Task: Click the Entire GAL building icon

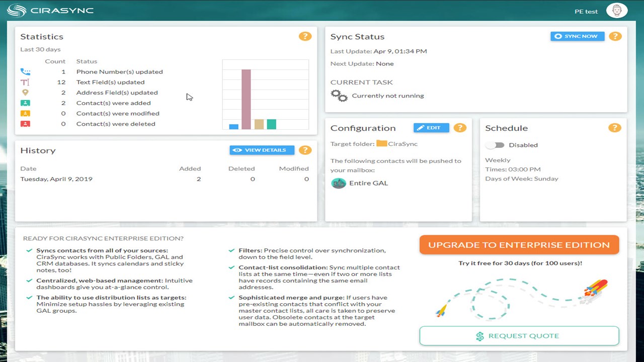Action: [339, 183]
